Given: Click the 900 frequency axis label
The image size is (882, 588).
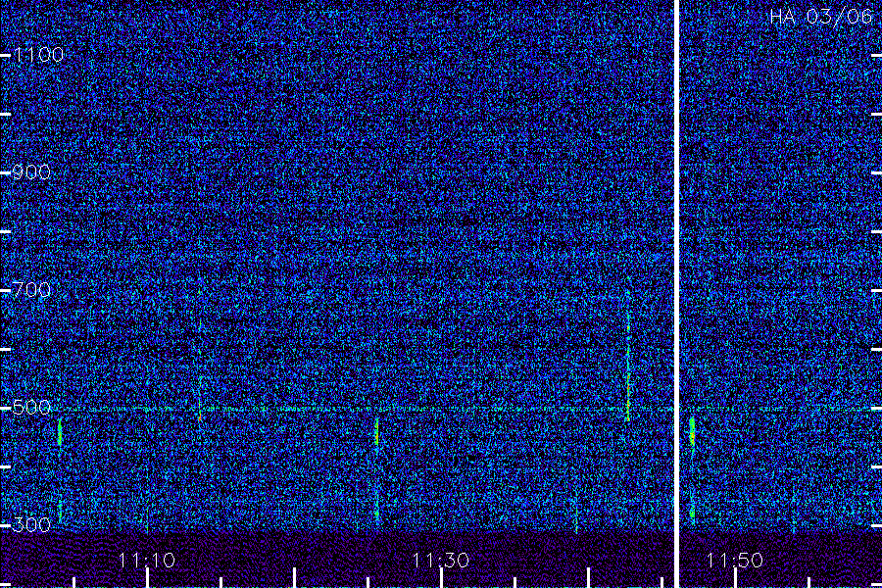Looking at the screenshot, I should pos(31,172).
